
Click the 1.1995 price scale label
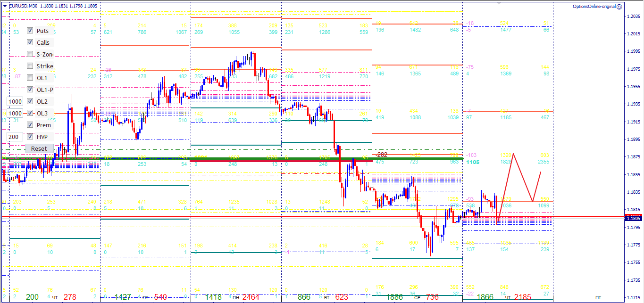click(633, 51)
